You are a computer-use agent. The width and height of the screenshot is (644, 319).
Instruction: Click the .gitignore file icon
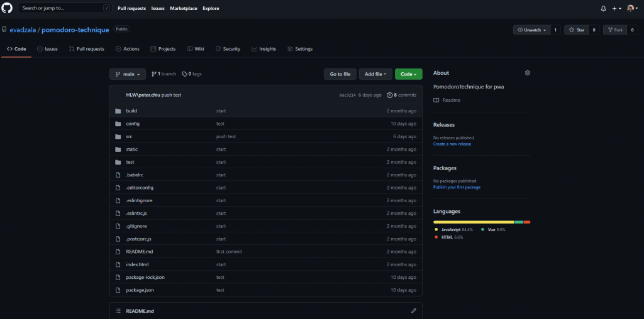118,226
